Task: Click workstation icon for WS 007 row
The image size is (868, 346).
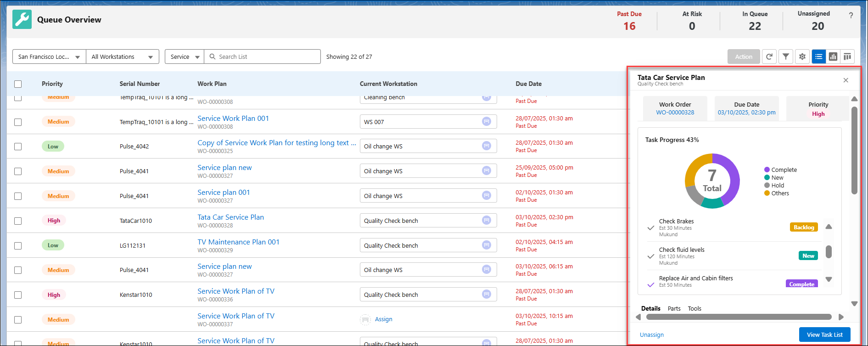Action: pos(487,121)
